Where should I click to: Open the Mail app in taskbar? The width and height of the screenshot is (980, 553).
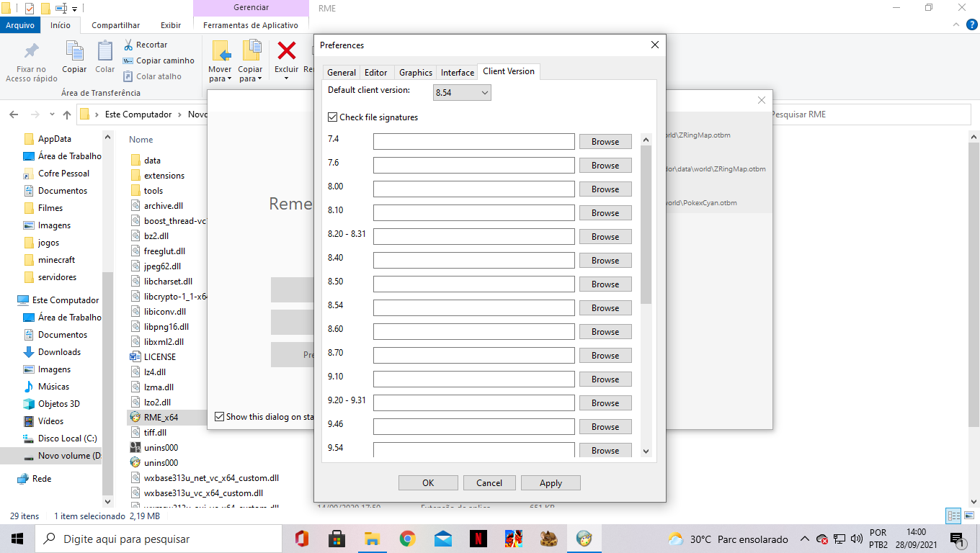(x=443, y=539)
